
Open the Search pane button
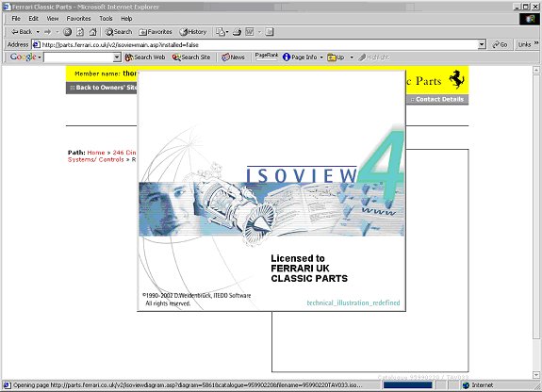119,32
